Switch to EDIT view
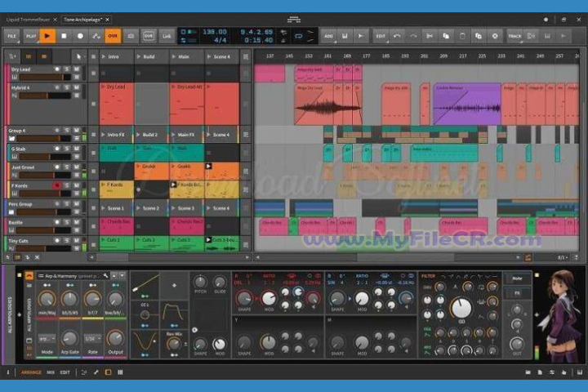This screenshot has height=392, width=588. [65, 372]
